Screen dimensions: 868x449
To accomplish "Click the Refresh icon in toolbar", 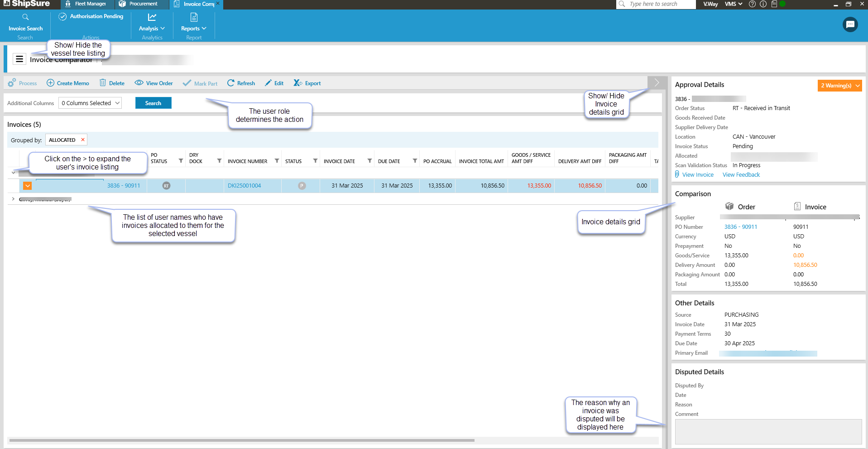I will 231,83.
